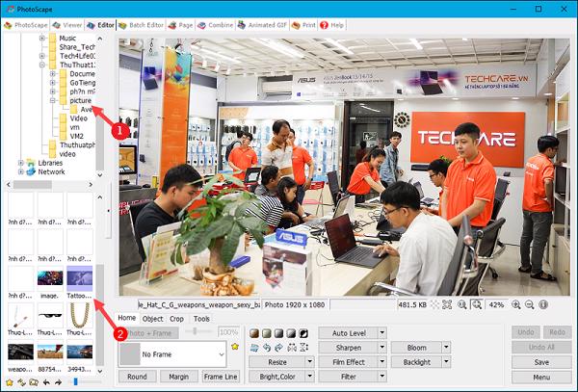Apply the solid gray grayscale tone icon

[278, 333]
